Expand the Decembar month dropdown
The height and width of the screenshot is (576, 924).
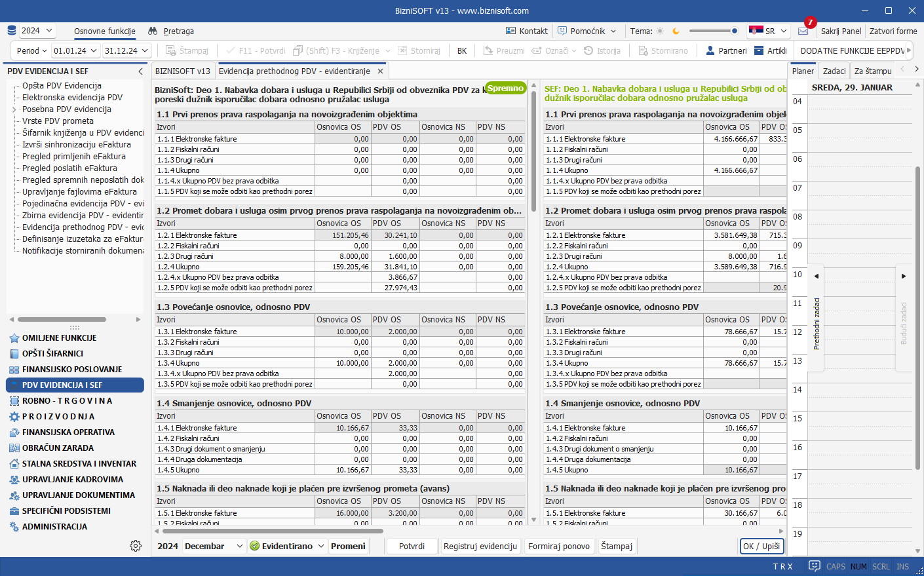pos(239,546)
